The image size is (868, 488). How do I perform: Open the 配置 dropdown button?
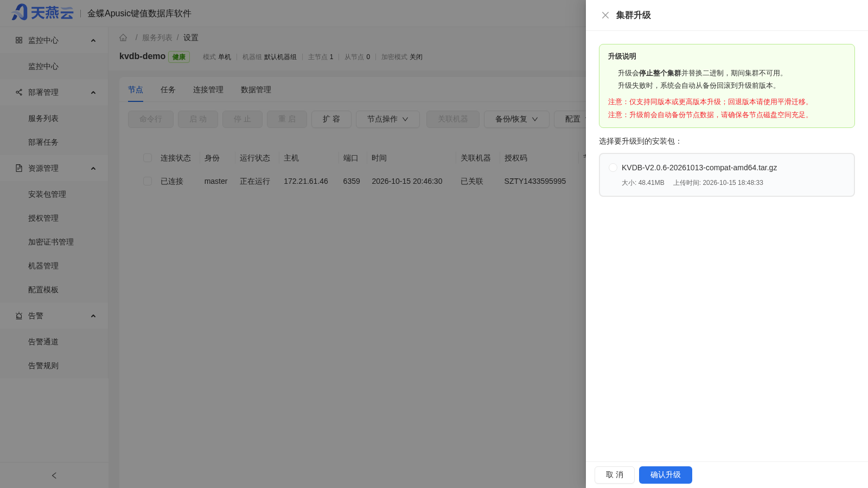[570, 119]
